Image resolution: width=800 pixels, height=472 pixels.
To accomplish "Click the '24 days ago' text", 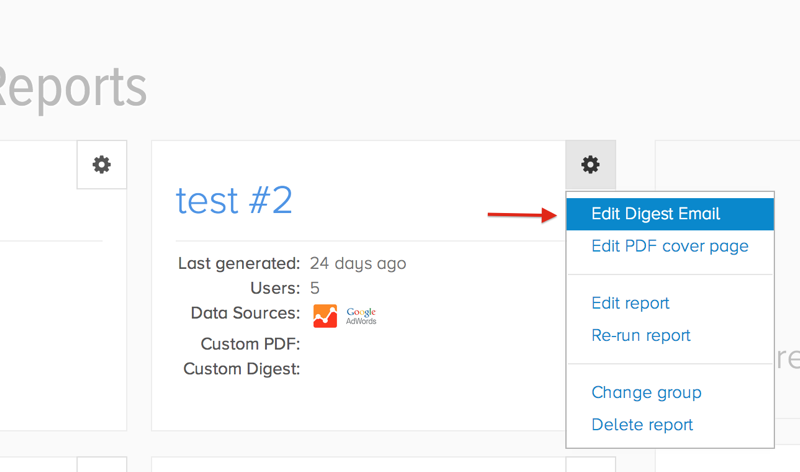I will 358,264.
